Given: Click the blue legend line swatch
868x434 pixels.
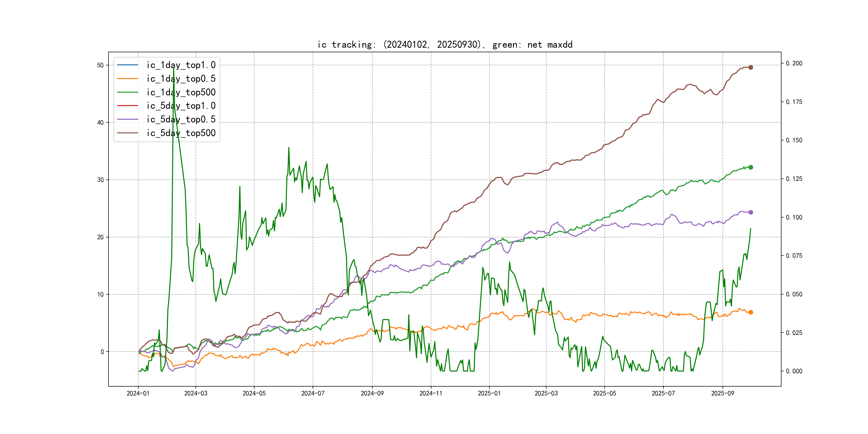Looking at the screenshot, I should 127,65.
